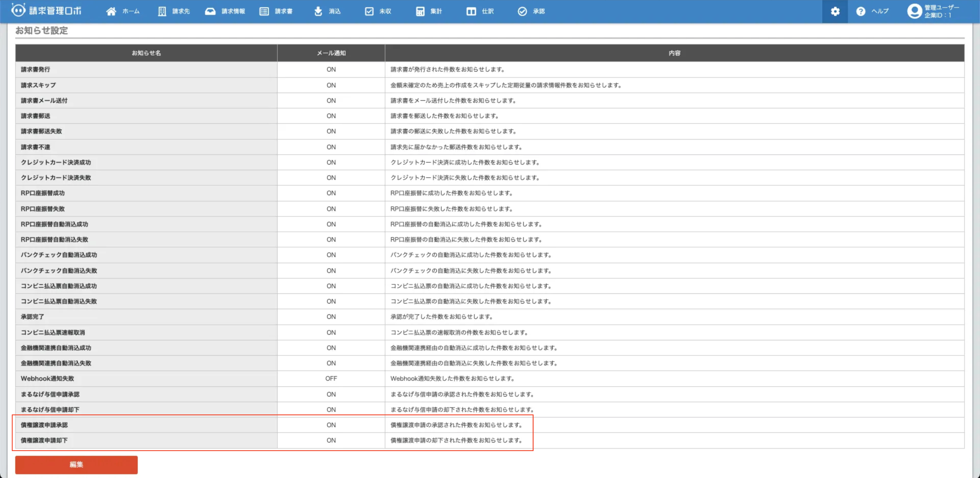Click the 請求先 building icon
This screenshot has height=478, width=980.
point(162,11)
